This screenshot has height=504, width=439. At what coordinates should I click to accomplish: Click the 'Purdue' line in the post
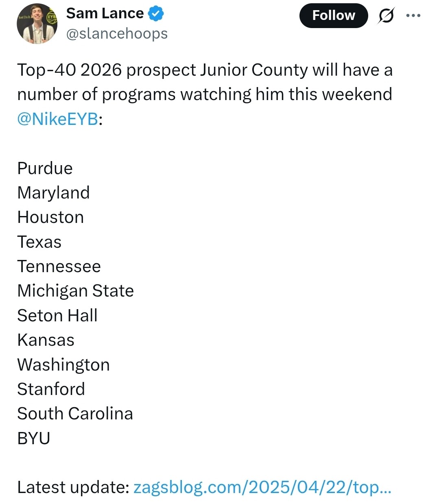(45, 168)
